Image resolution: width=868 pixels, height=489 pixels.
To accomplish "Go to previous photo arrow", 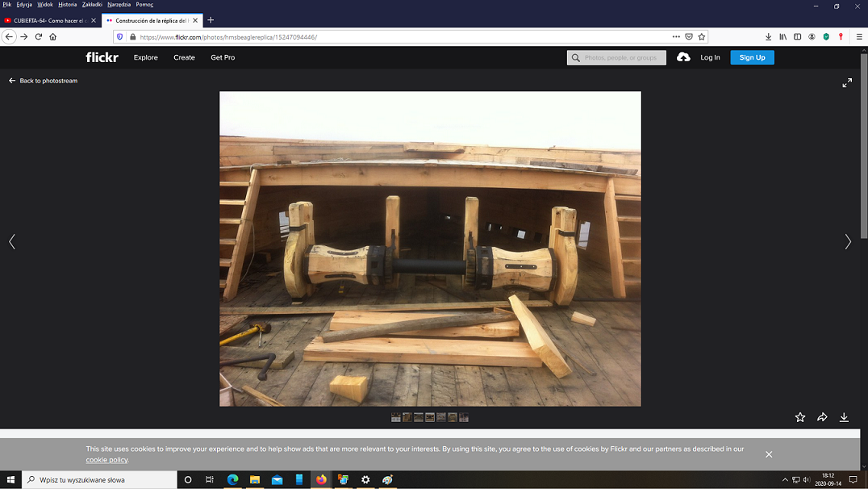I will (x=12, y=241).
